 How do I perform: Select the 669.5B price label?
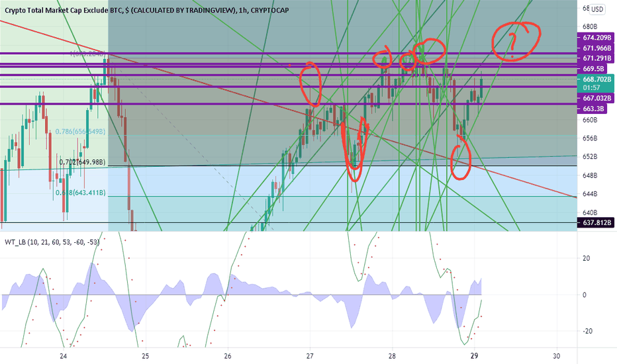coord(593,69)
